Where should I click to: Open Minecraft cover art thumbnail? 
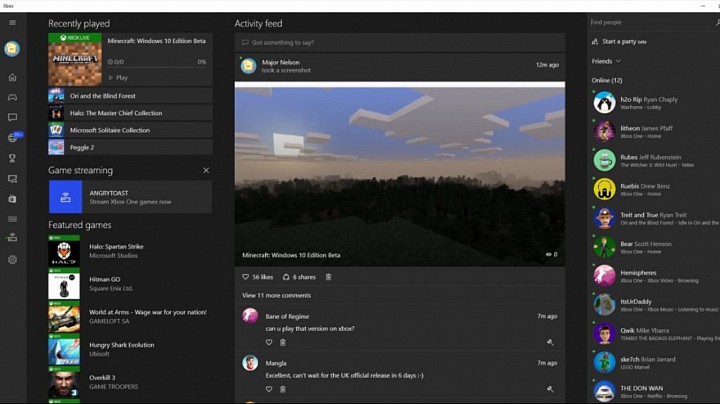click(x=75, y=59)
